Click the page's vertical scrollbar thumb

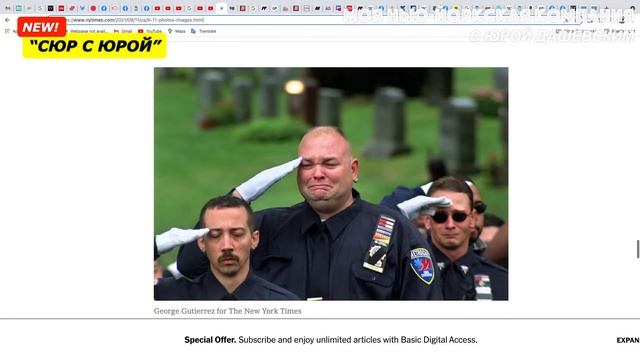pyautogui.click(x=638, y=249)
